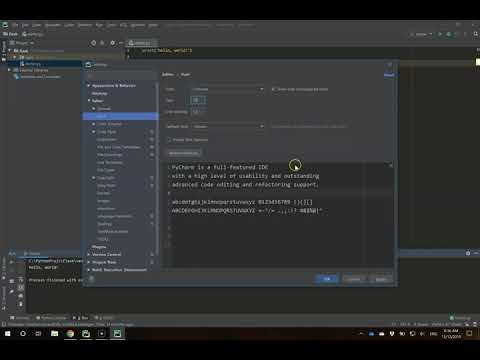Expand General under Editor
This screenshot has width=480, height=360.
pos(94,108)
